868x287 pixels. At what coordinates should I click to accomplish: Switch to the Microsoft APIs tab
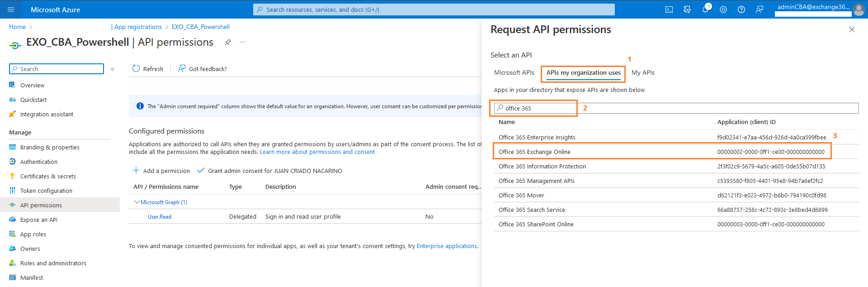pos(514,72)
